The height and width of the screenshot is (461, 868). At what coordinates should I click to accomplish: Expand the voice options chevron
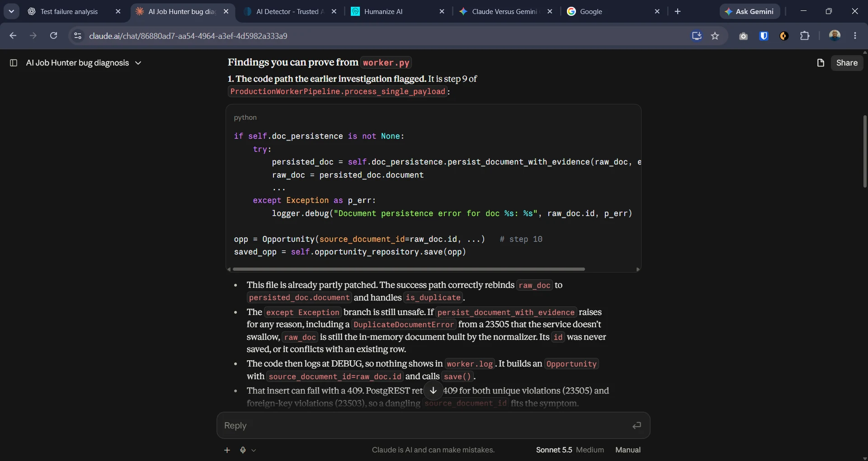[254, 450]
